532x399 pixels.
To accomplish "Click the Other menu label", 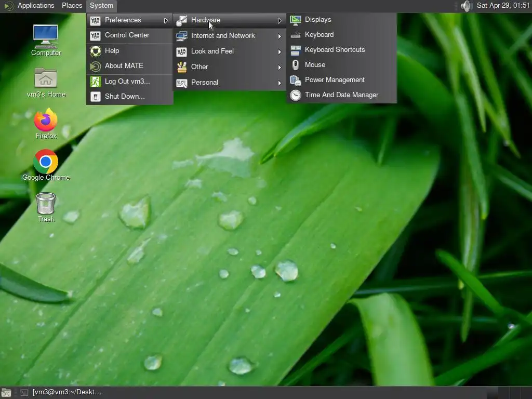I will [199, 67].
